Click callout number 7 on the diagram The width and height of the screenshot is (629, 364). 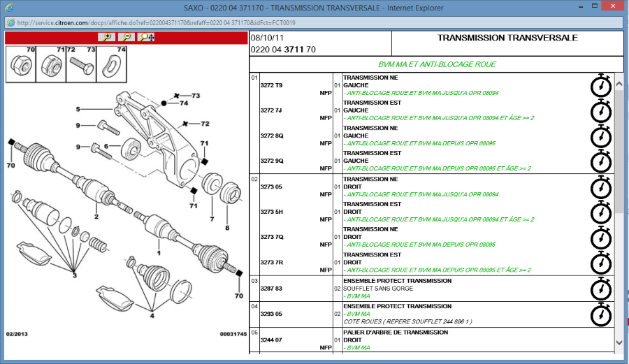212,219
